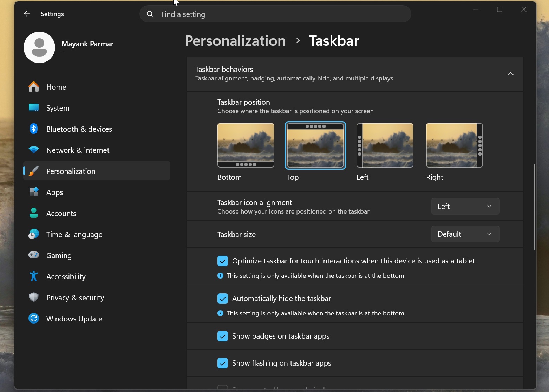The width and height of the screenshot is (549, 392).
Task: Select Right taskbar position thumbnail
Action: (455, 145)
